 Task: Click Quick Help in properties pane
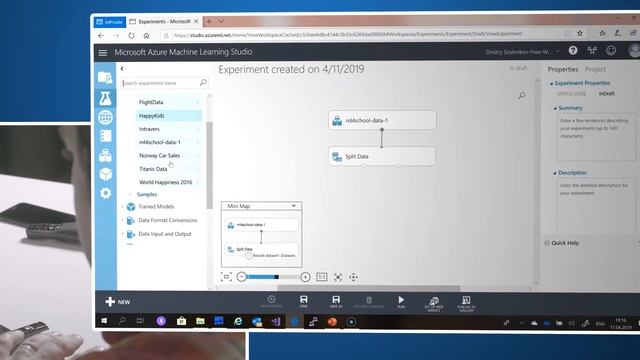click(x=564, y=243)
